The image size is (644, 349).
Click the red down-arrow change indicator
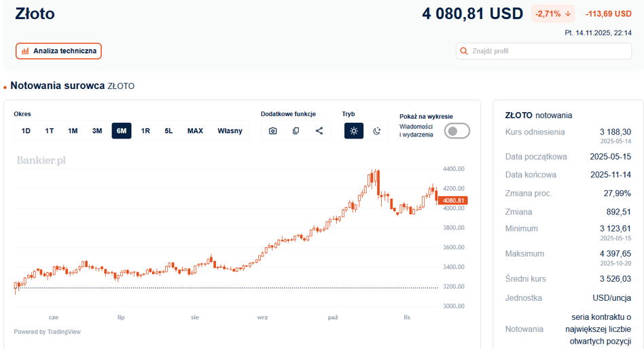(567, 14)
